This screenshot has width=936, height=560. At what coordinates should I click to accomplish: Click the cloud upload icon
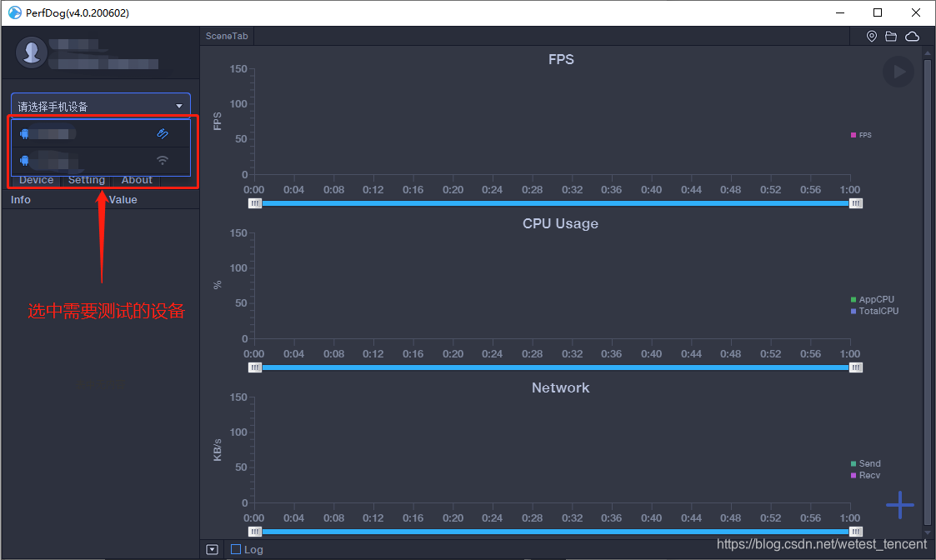pos(912,37)
